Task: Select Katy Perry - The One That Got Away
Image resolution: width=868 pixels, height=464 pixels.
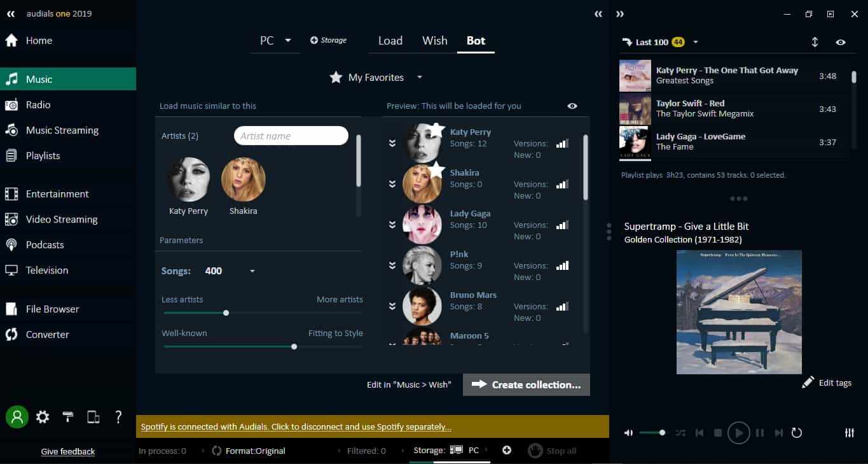Action: point(734,76)
